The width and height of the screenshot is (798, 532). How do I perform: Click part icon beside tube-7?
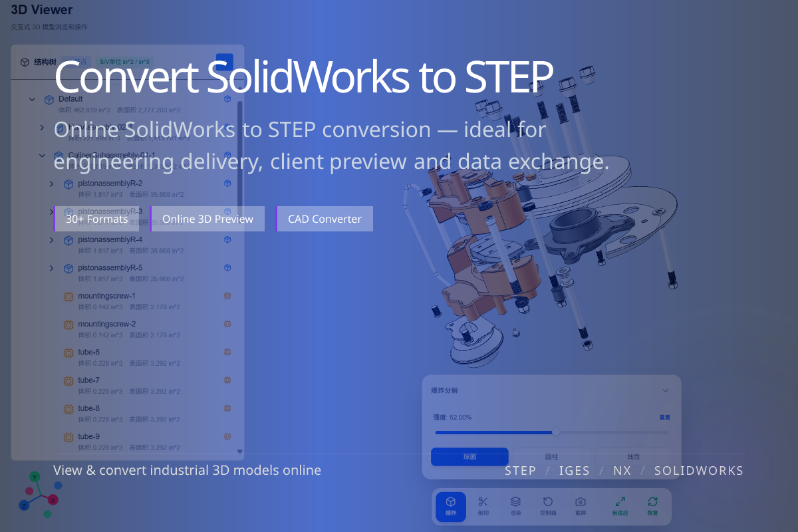coord(68,381)
